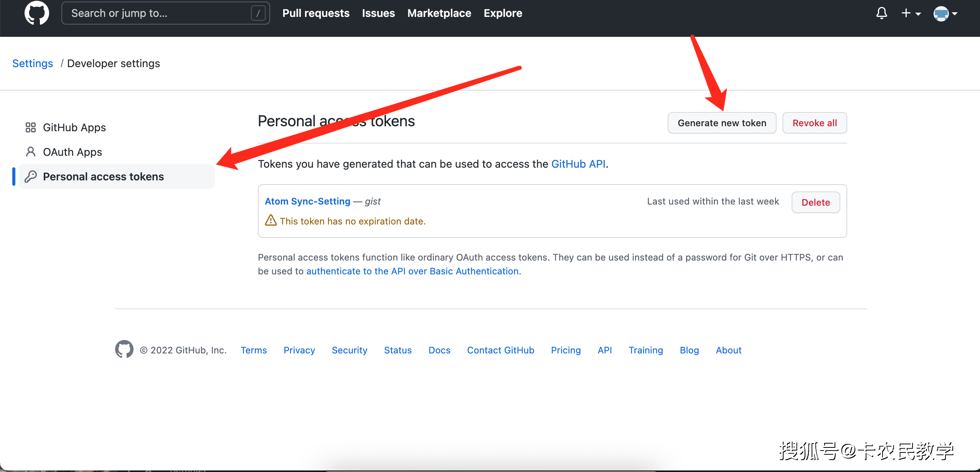Select Personal access tokens in sidebar

[116, 177]
